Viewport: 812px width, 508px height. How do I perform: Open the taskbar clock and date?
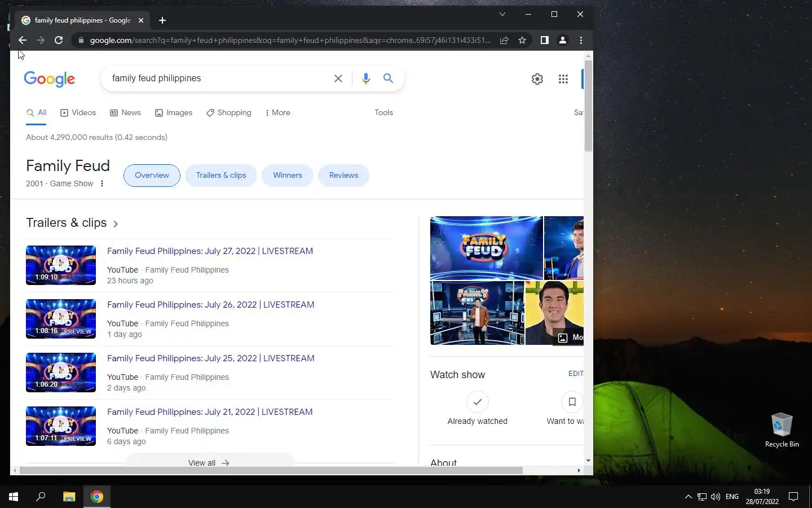point(762,497)
